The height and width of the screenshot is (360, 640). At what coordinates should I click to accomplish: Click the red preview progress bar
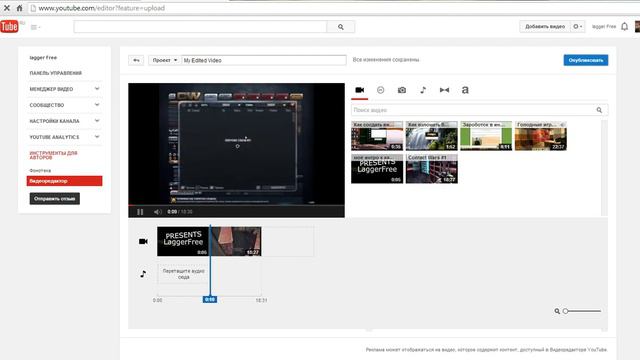(x=236, y=205)
